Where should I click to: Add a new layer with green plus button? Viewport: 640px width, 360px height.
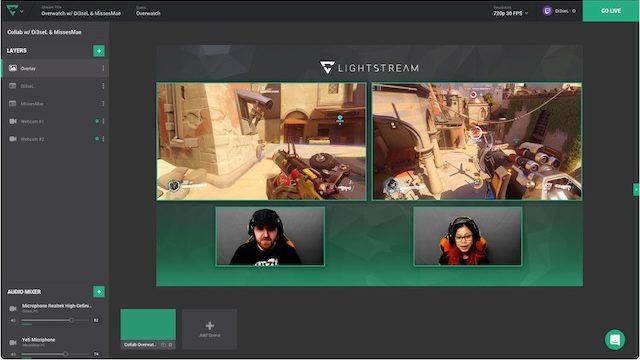99,51
